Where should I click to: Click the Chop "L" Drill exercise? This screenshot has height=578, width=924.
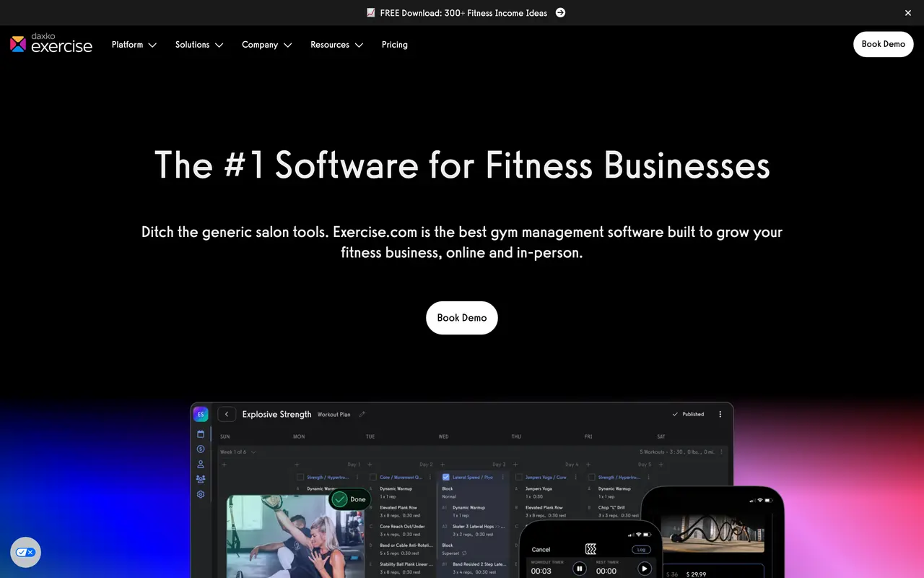point(611,508)
